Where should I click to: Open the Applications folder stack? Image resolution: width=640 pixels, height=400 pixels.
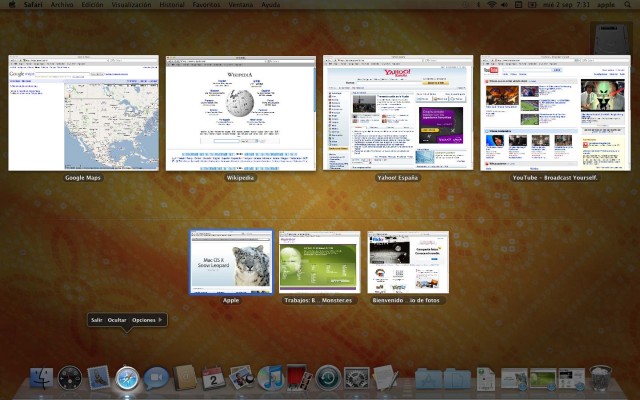tap(429, 379)
